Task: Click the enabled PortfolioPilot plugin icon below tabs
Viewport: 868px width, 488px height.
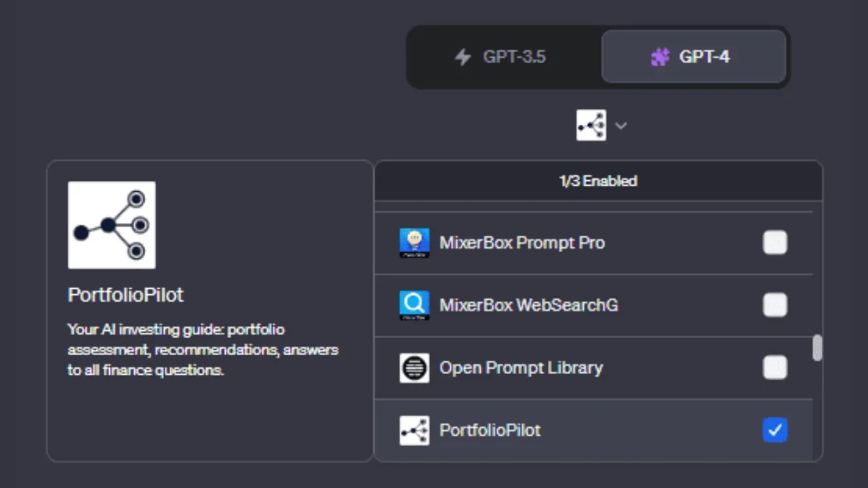Action: coord(591,125)
